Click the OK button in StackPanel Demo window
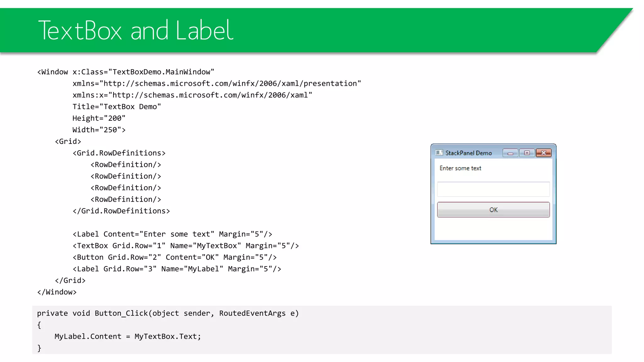The width and height of the screenshot is (644, 362). 493,210
